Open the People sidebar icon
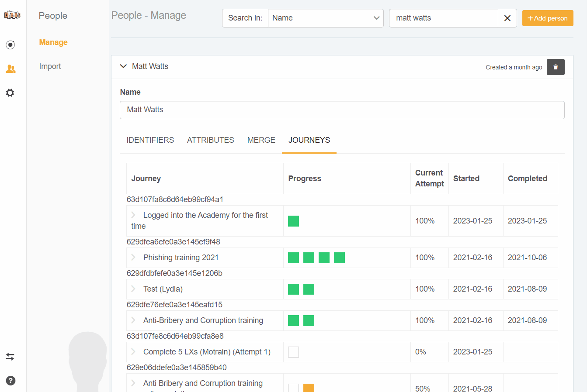The image size is (587, 392). tap(10, 69)
